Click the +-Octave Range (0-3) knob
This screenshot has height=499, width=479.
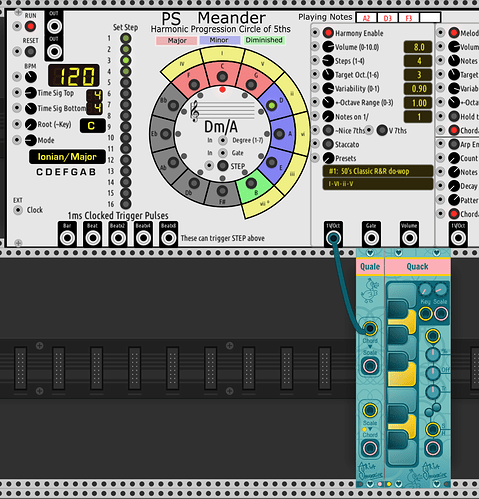tap(328, 102)
